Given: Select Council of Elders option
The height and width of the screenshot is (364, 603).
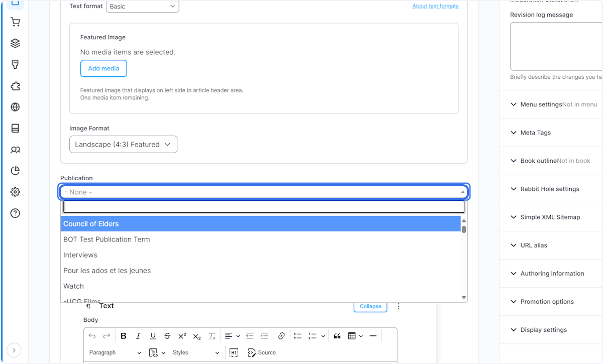Looking at the screenshot, I should (260, 223).
